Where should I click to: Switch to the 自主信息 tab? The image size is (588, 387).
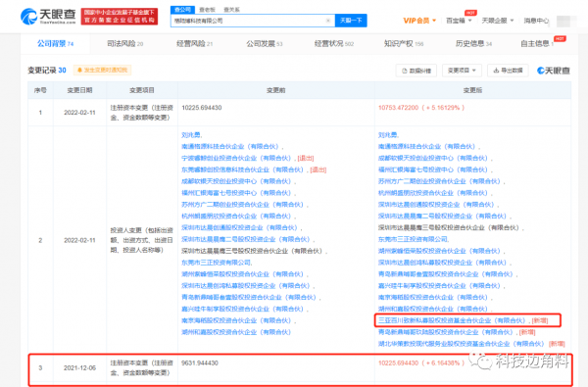(537, 44)
